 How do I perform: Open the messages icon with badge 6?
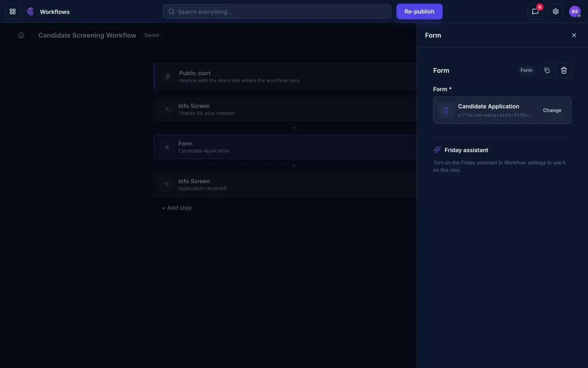click(535, 11)
